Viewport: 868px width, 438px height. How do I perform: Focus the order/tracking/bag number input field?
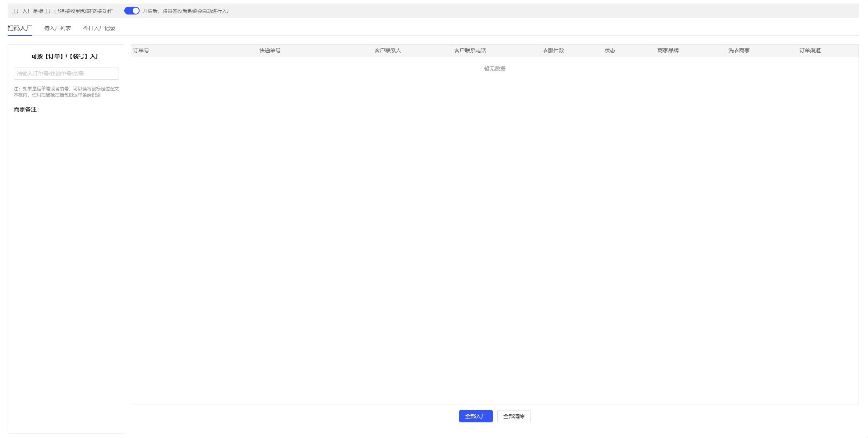pyautogui.click(x=66, y=74)
